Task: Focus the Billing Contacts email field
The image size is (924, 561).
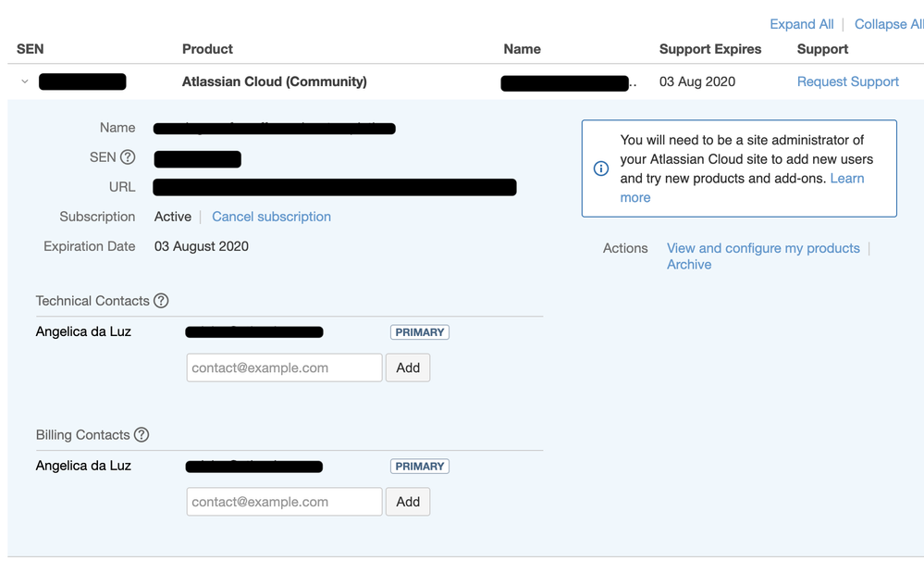Action: tap(284, 502)
